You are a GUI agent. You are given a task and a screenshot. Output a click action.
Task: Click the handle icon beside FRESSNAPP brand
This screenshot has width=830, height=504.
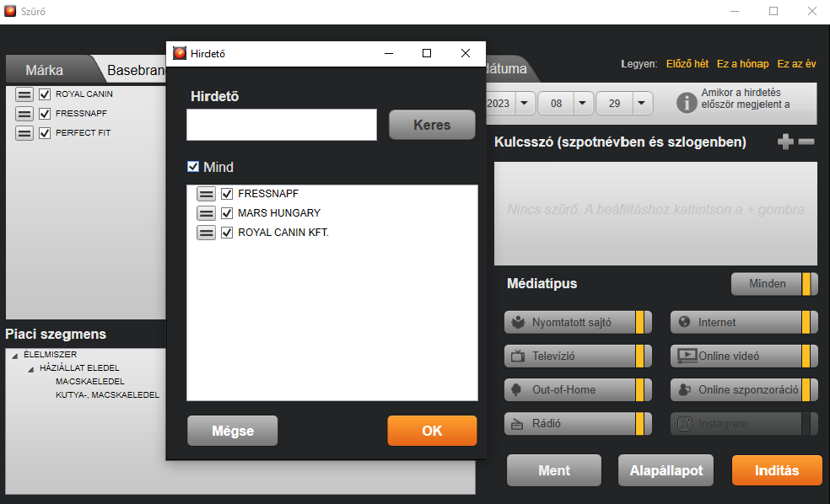(x=24, y=114)
